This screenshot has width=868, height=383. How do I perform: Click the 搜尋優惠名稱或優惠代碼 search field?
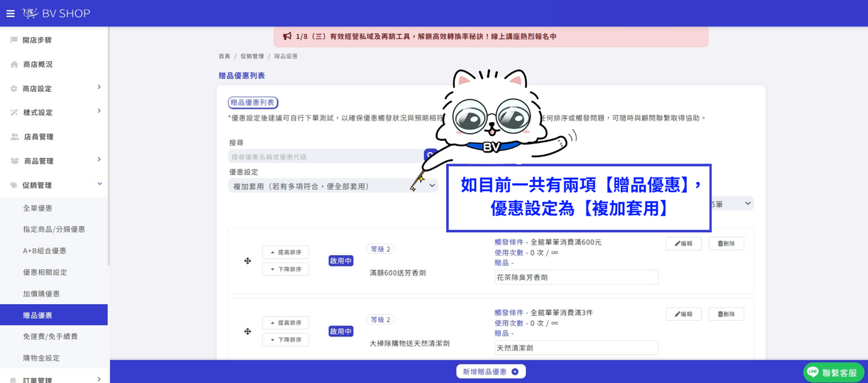325,157
